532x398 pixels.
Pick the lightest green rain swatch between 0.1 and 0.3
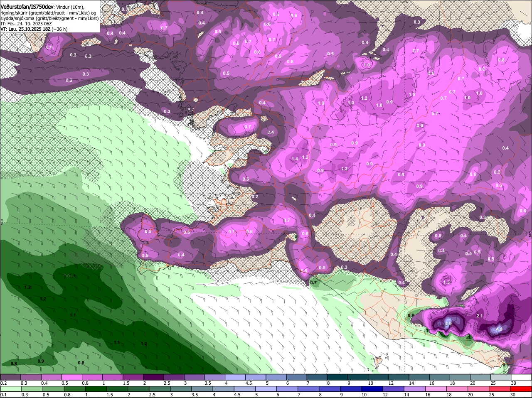point(10,388)
